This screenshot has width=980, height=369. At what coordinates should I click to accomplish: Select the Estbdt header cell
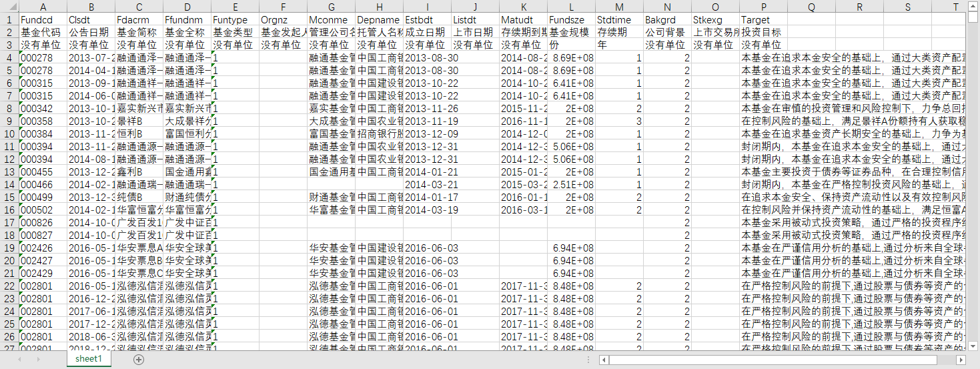coord(427,19)
